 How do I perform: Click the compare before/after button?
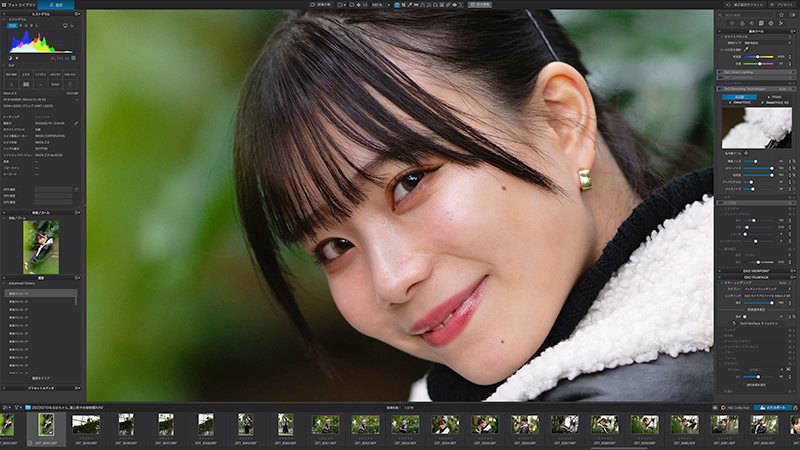[x=321, y=5]
